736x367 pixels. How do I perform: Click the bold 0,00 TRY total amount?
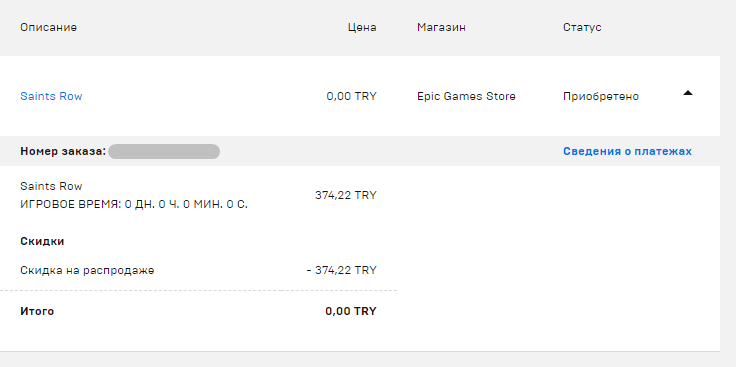[351, 311]
